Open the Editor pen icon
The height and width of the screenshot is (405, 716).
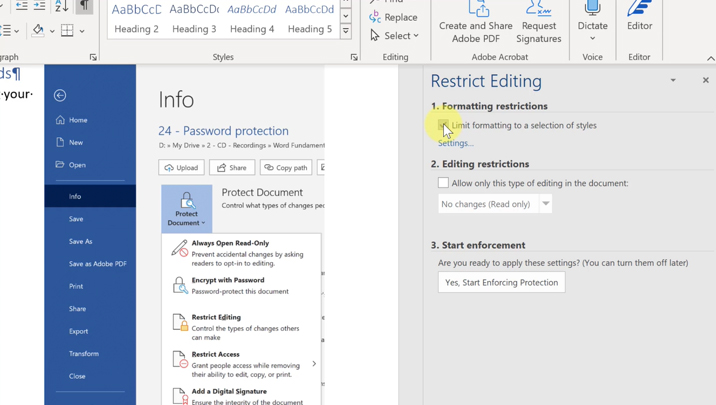pyautogui.click(x=639, y=8)
